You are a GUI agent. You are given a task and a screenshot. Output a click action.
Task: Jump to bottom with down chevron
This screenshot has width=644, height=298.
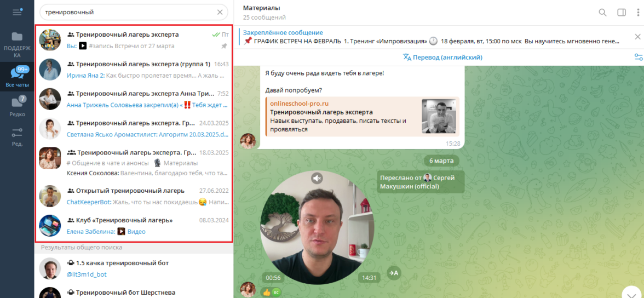tap(632, 293)
